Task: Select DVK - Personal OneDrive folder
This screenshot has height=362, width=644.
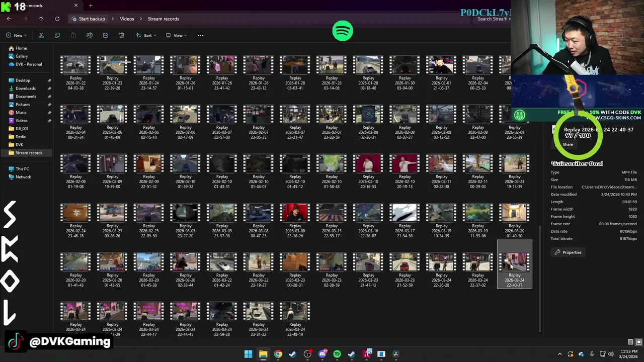Action: [x=28, y=64]
